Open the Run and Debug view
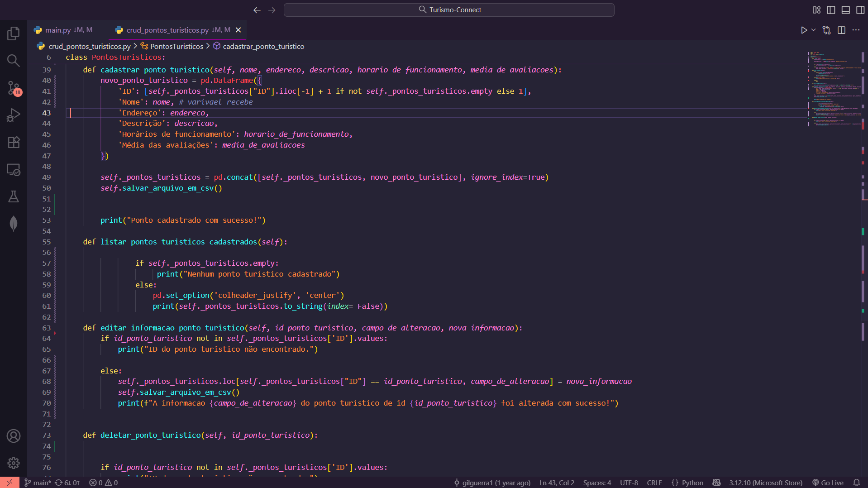 click(x=14, y=115)
